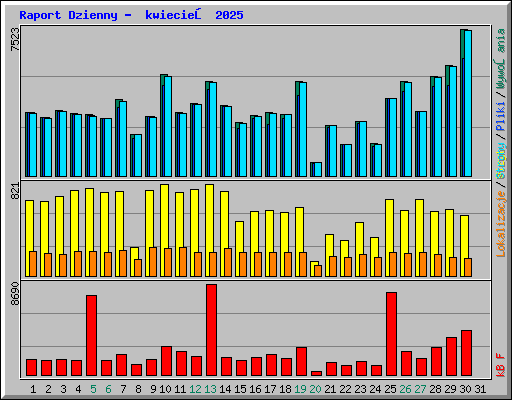Select the yellow bar for day 8
The image size is (512, 400).
(x=134, y=262)
